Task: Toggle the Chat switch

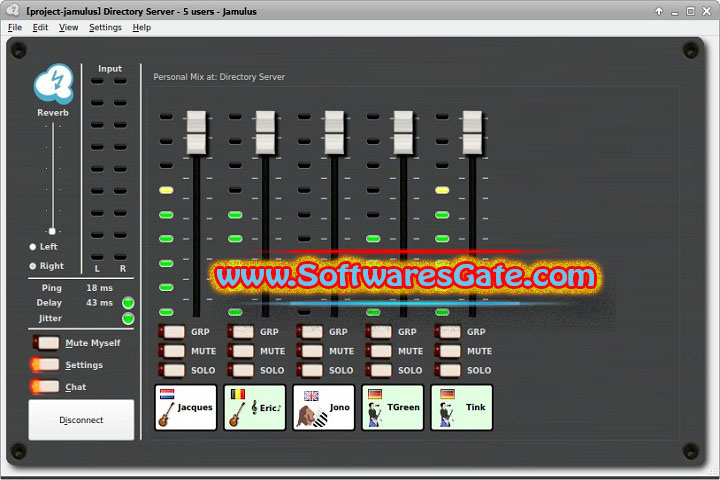Action: click(45, 387)
